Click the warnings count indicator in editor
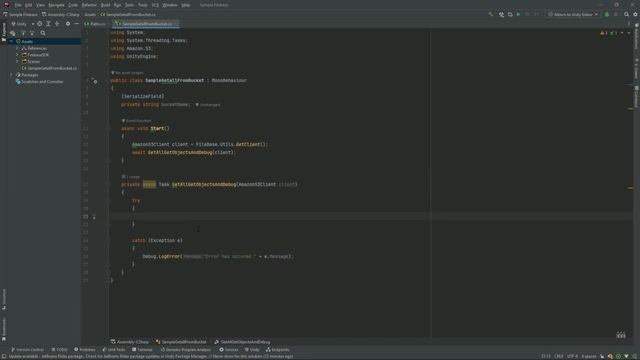640x360 pixels. click(604, 33)
